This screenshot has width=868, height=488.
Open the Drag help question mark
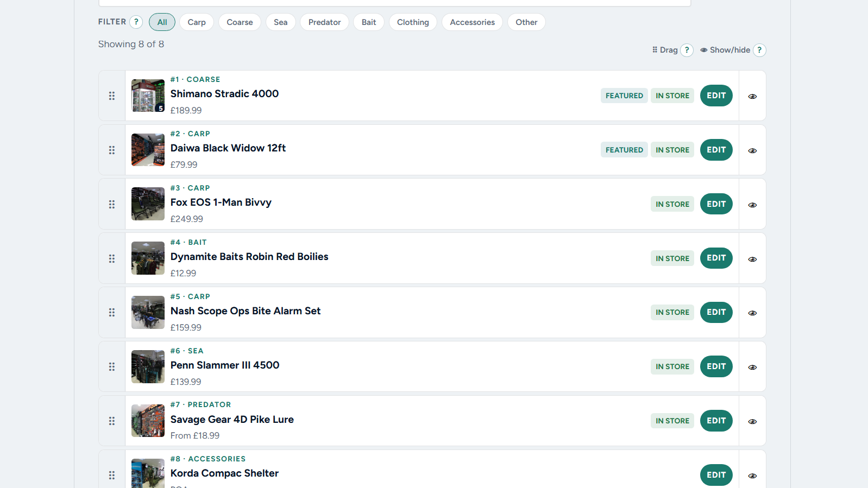(687, 50)
